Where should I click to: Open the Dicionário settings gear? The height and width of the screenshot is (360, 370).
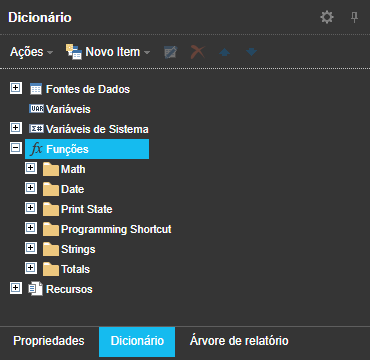pos(327,17)
